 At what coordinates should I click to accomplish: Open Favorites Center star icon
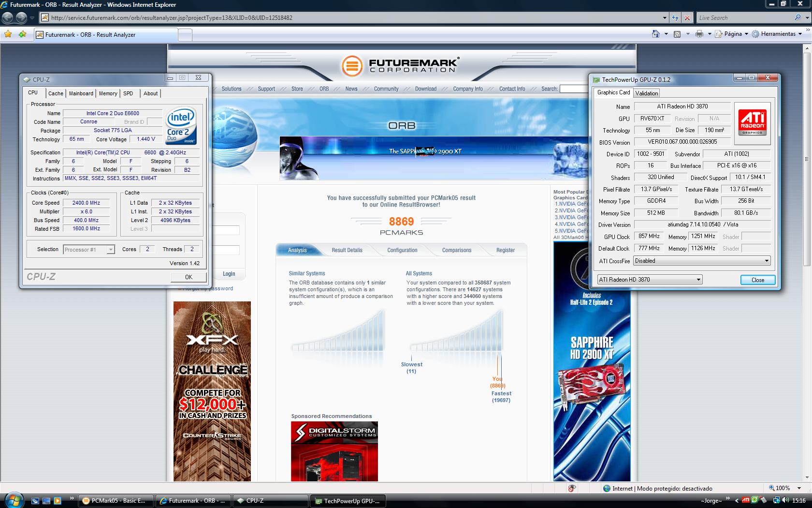(x=8, y=34)
